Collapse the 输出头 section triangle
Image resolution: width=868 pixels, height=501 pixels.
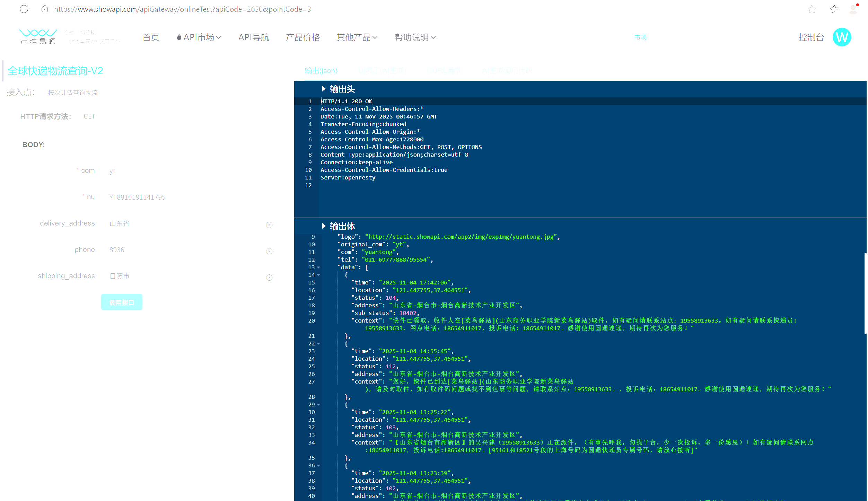pyautogui.click(x=324, y=89)
